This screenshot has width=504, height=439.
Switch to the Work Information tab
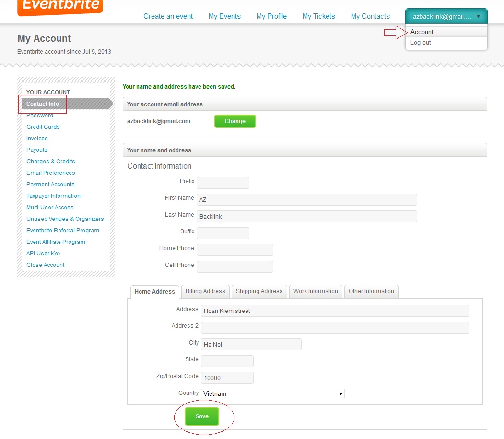(x=316, y=291)
